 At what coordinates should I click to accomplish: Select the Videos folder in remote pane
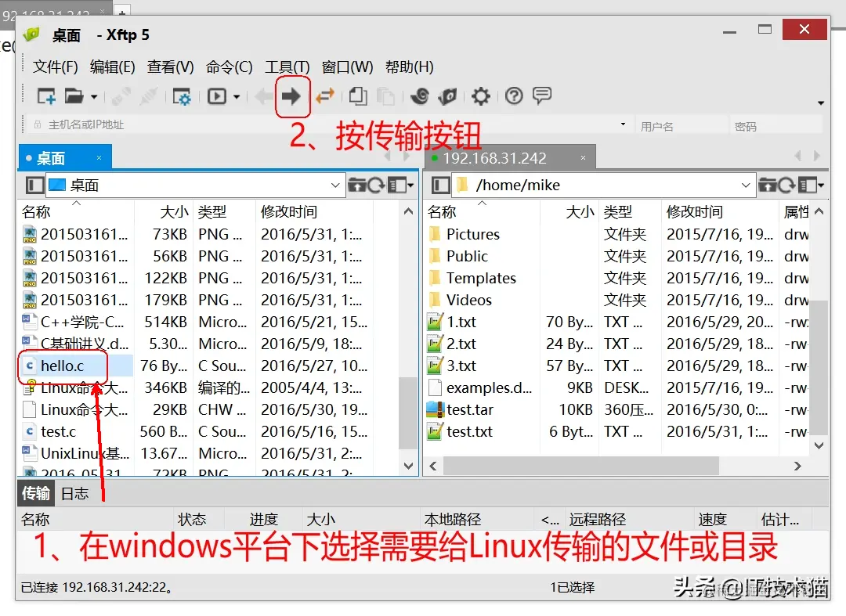click(x=469, y=301)
